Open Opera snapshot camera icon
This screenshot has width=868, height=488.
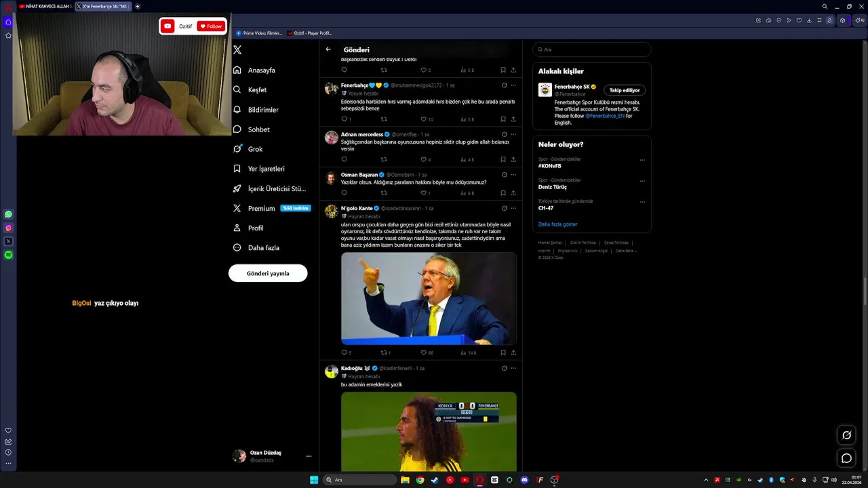768,20
